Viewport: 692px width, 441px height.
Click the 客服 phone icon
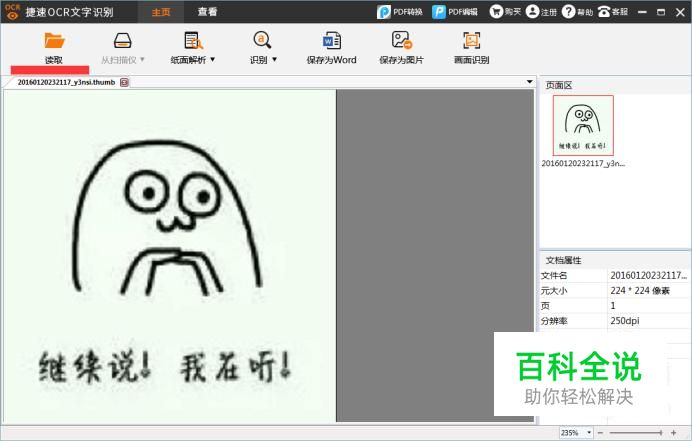click(604, 11)
